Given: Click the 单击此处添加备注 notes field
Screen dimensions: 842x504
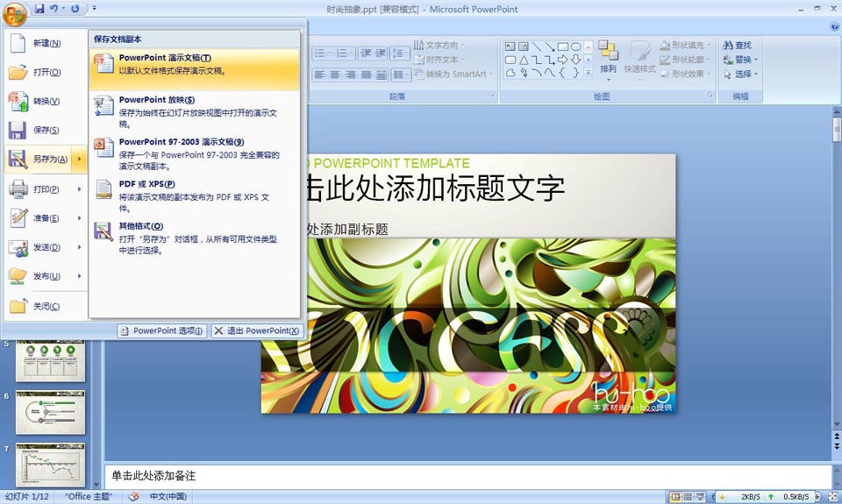Looking at the screenshot, I should click(468, 476).
